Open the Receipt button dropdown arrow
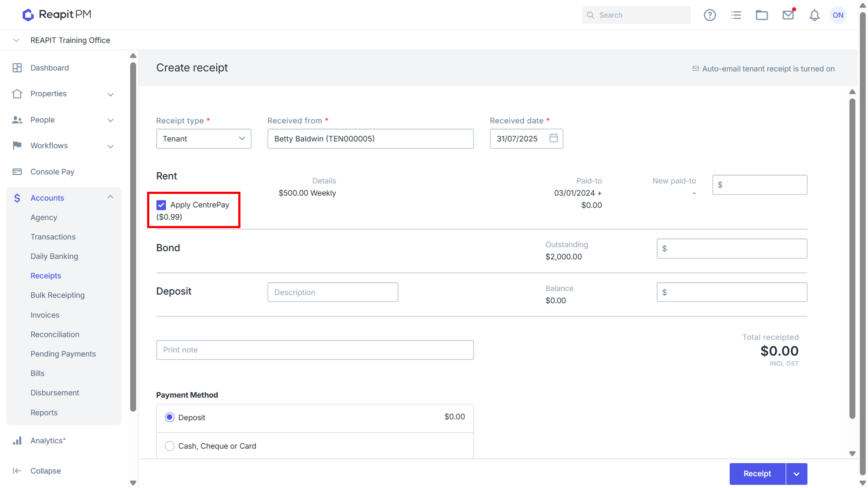The width and height of the screenshot is (868, 488). [796, 474]
